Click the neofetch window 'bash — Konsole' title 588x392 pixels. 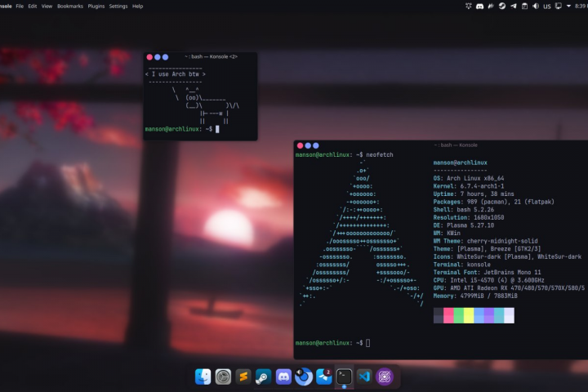click(x=456, y=145)
